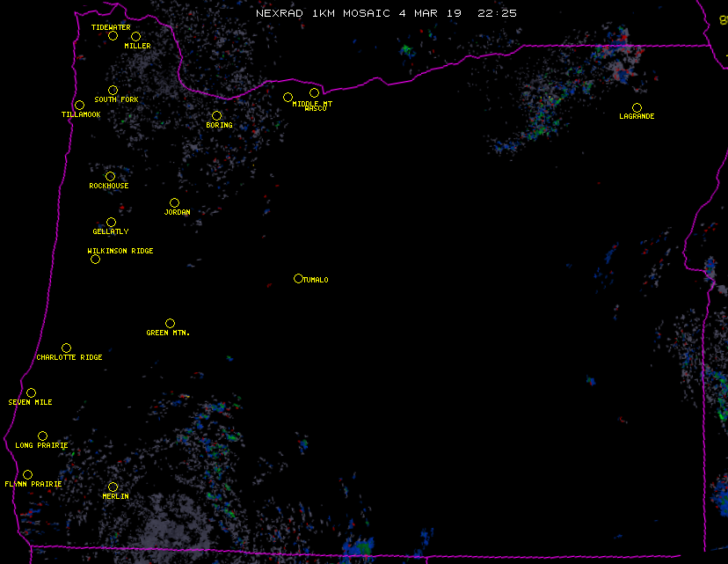Click the Wilkinson Ridge station marker
This screenshot has width=728, height=564.
(95, 259)
